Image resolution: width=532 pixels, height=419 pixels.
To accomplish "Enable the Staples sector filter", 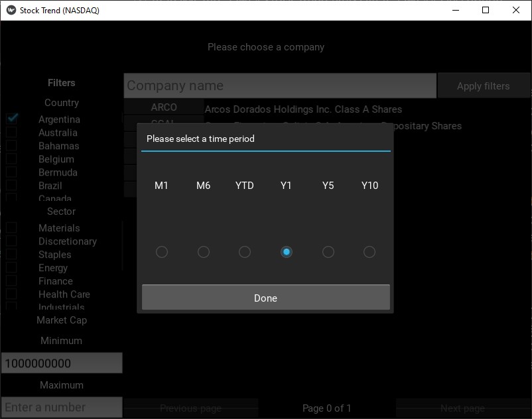I will point(11,254).
